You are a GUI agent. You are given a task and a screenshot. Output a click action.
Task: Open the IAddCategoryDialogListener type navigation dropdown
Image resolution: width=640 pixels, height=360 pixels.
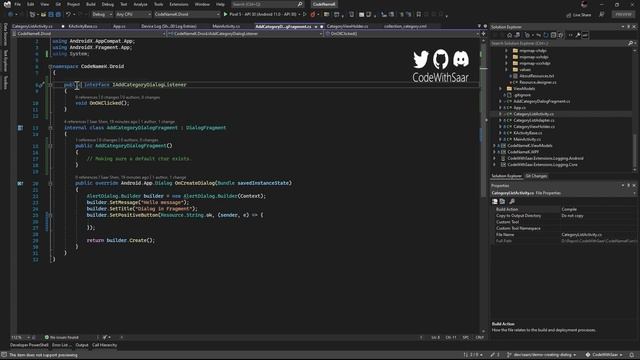coord(245,33)
